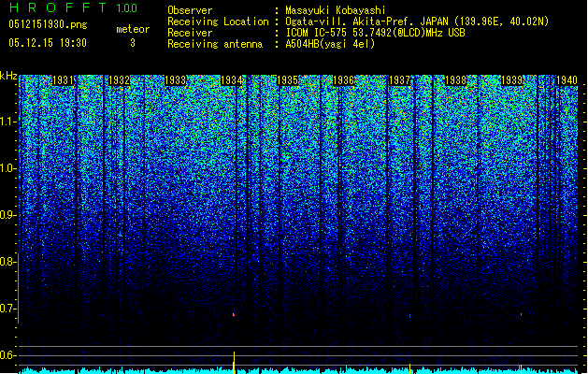The image size is (588, 374).
Task: Click the A504HB(yagi 4el) antenna text
Action: 330,44
